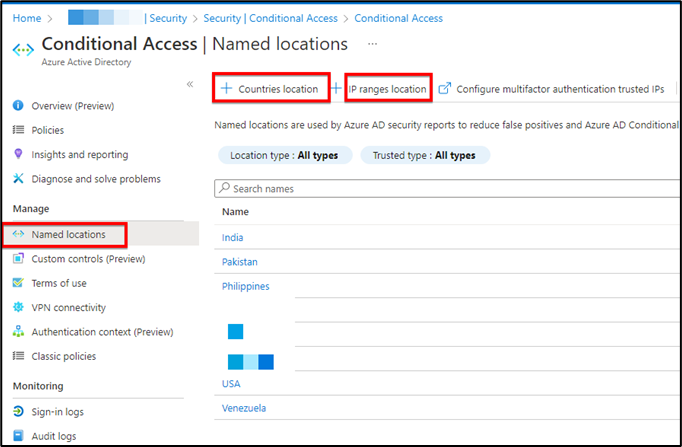Click the Overview info icon

(x=18, y=105)
